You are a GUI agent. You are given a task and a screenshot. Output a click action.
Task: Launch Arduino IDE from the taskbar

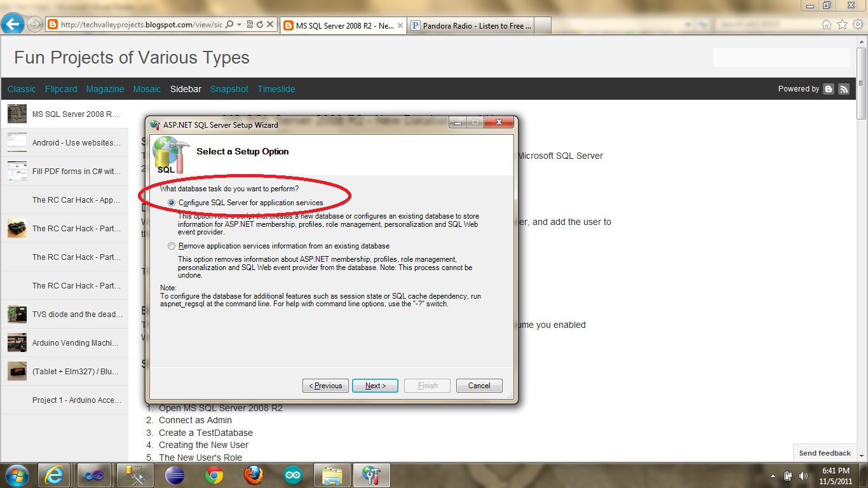tap(292, 475)
